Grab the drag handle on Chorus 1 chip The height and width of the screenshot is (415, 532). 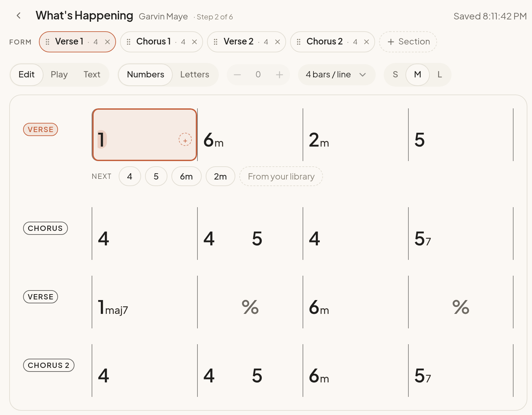pos(129,42)
